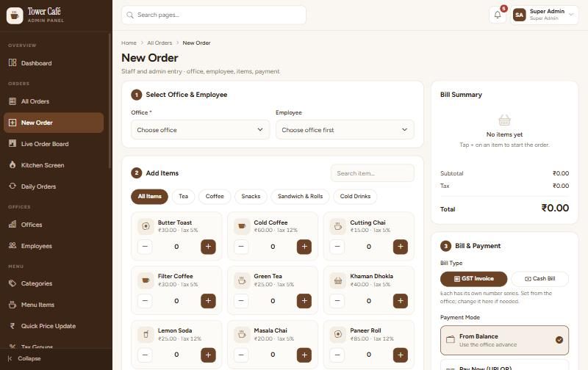
Task: Decrease Cold Coffee quantity
Action: (241, 247)
